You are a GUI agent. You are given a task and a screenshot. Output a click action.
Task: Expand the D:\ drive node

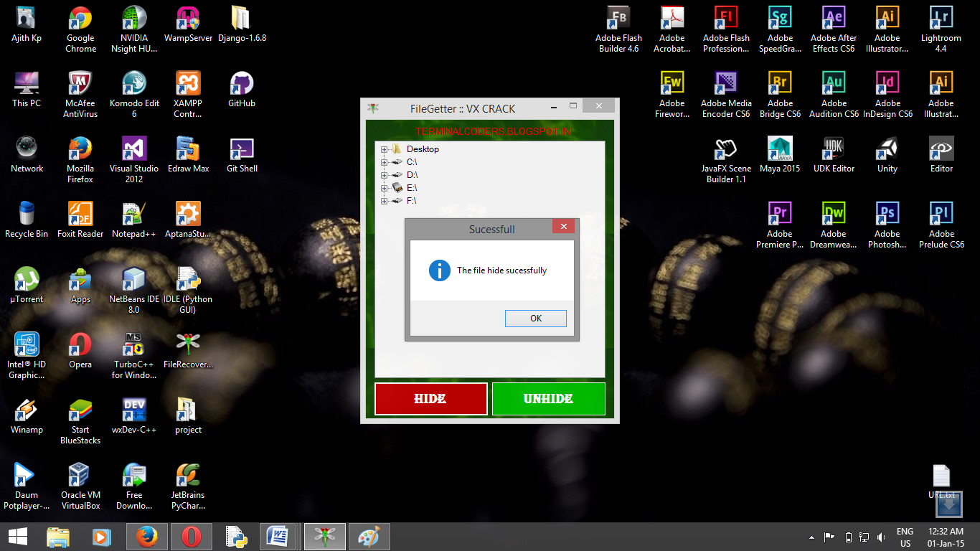[x=384, y=175]
